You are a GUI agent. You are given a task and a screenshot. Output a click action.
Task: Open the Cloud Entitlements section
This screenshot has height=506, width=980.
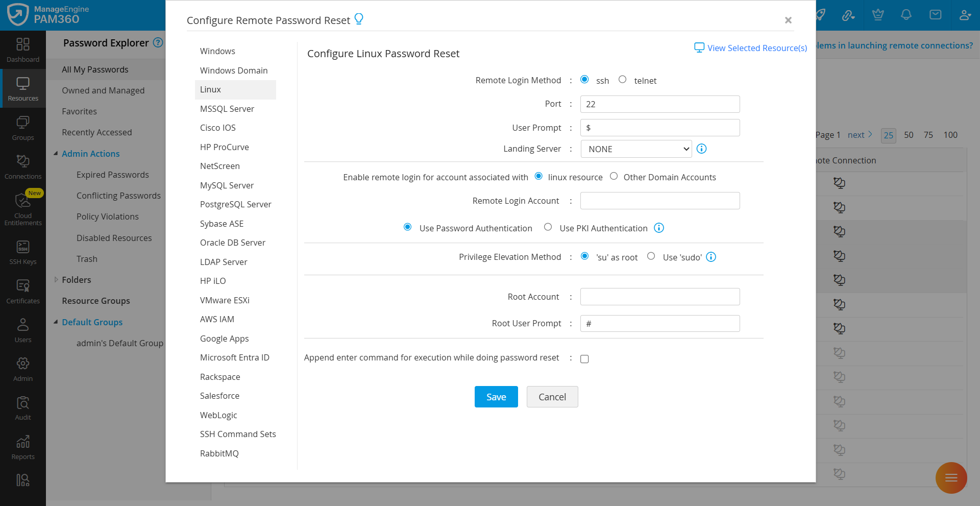[23, 208]
